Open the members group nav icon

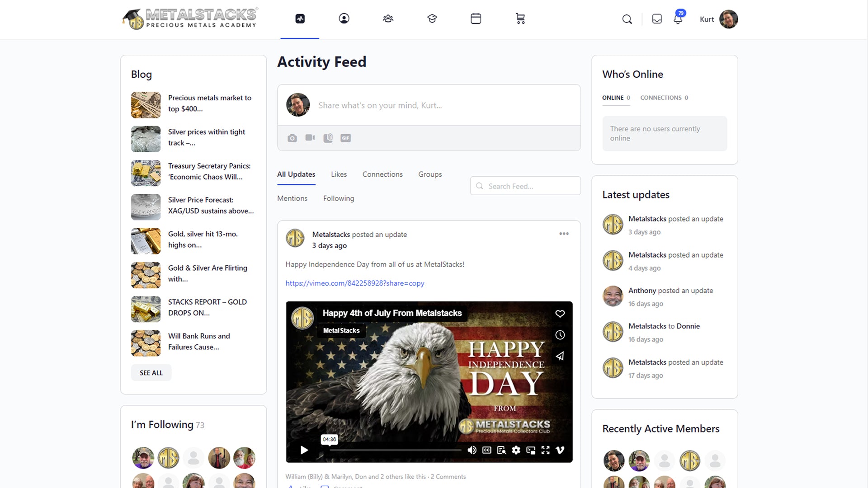coord(388,19)
